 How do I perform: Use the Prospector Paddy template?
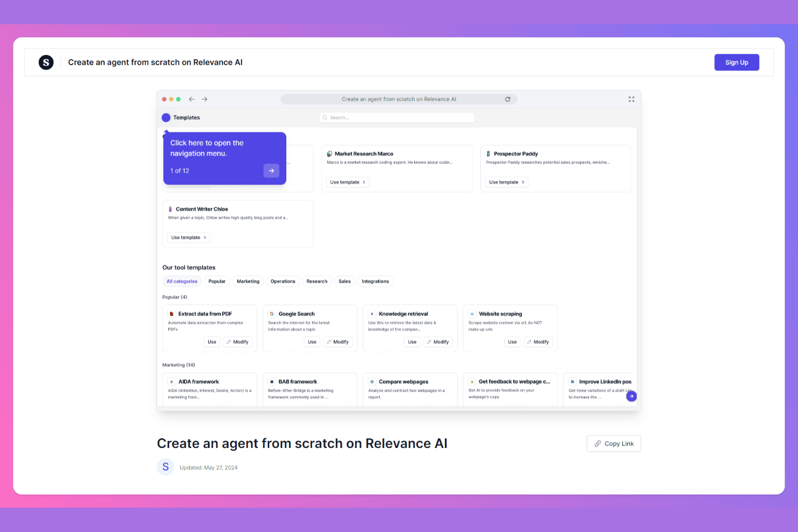(507, 182)
